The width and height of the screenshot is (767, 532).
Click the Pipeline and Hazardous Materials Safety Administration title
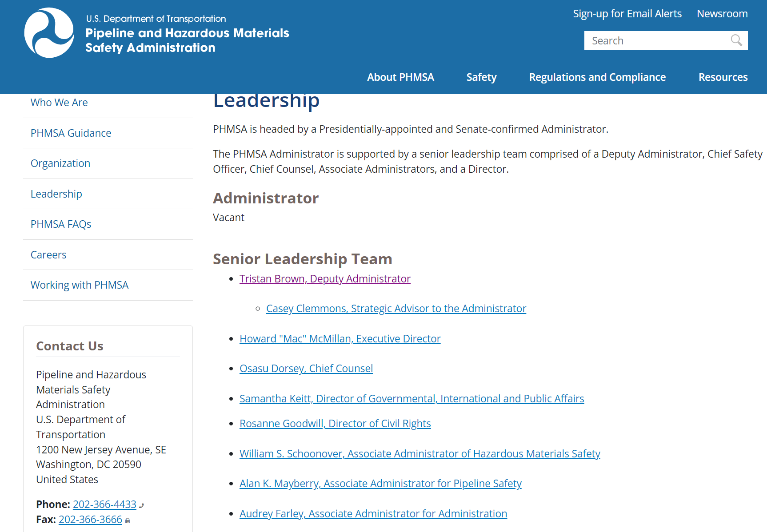pyautogui.click(x=187, y=40)
